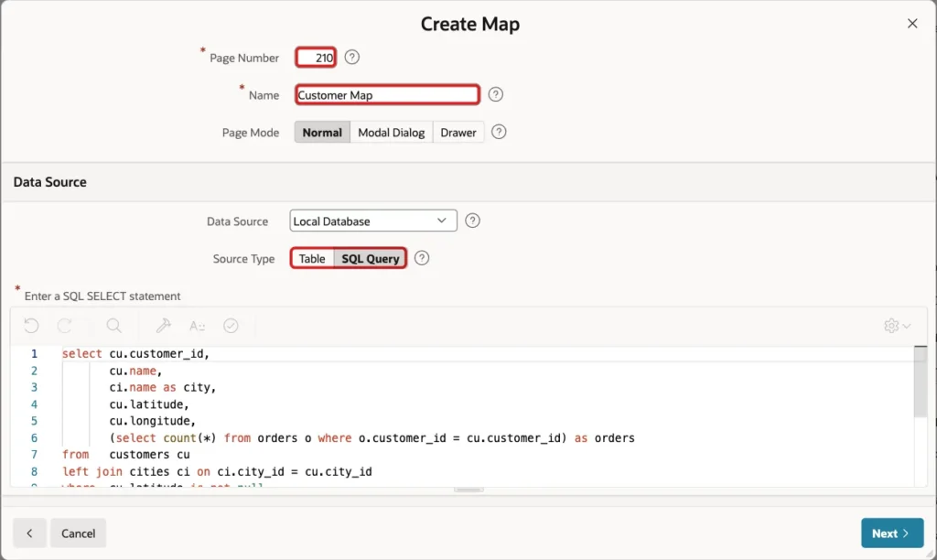Click line number 6 in gutter
The width and height of the screenshot is (937, 560).
pos(34,438)
